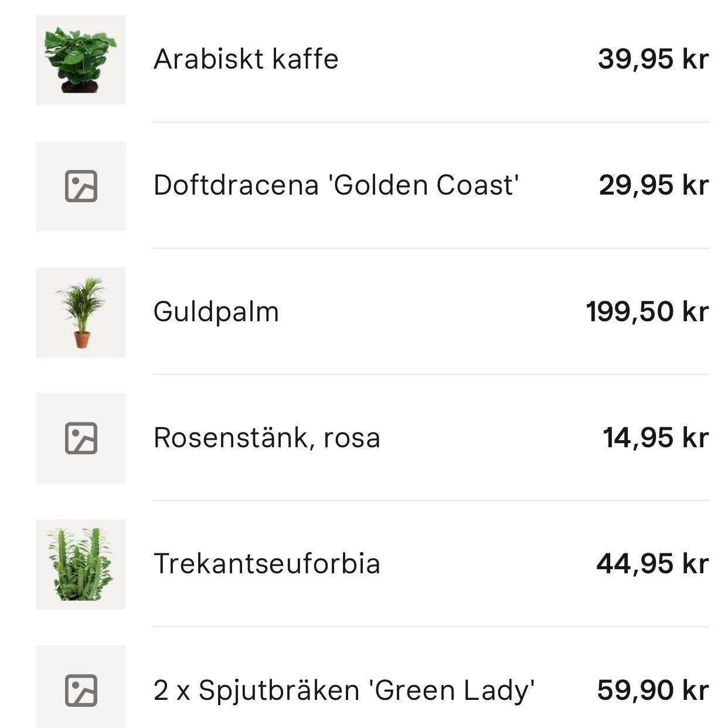The width and height of the screenshot is (728, 728).
Task: Open the Rosenstänk, rosa item
Action: pyautogui.click(x=267, y=438)
